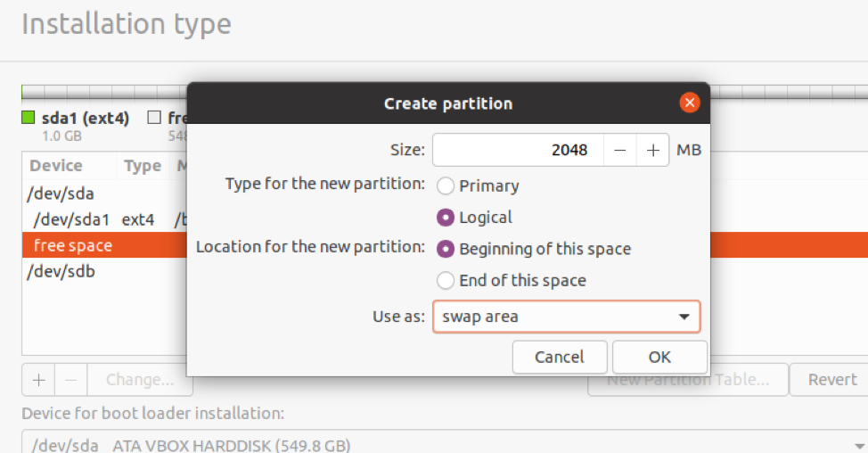This screenshot has width=868, height=453.
Task: Click the Device column header
Action: pos(56,166)
